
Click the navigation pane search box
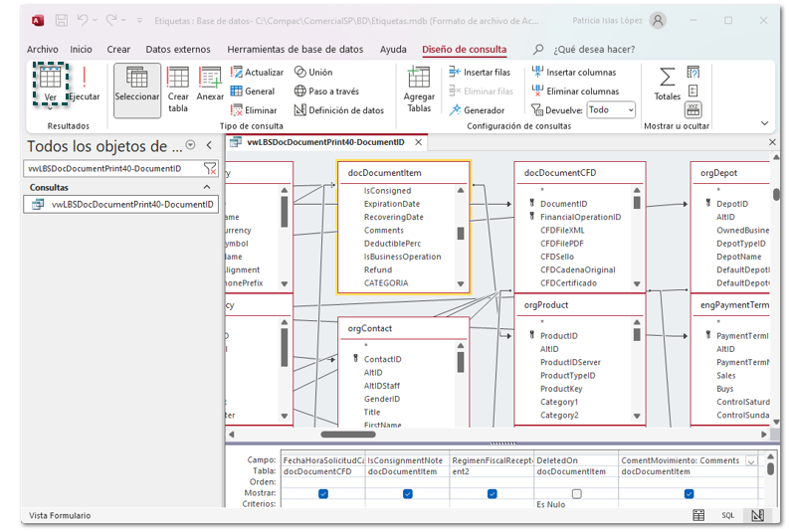pyautogui.click(x=109, y=168)
